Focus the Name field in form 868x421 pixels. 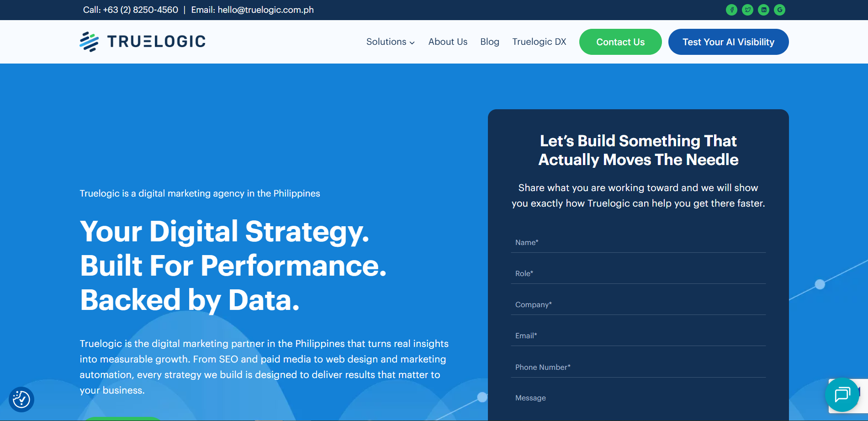pos(638,243)
